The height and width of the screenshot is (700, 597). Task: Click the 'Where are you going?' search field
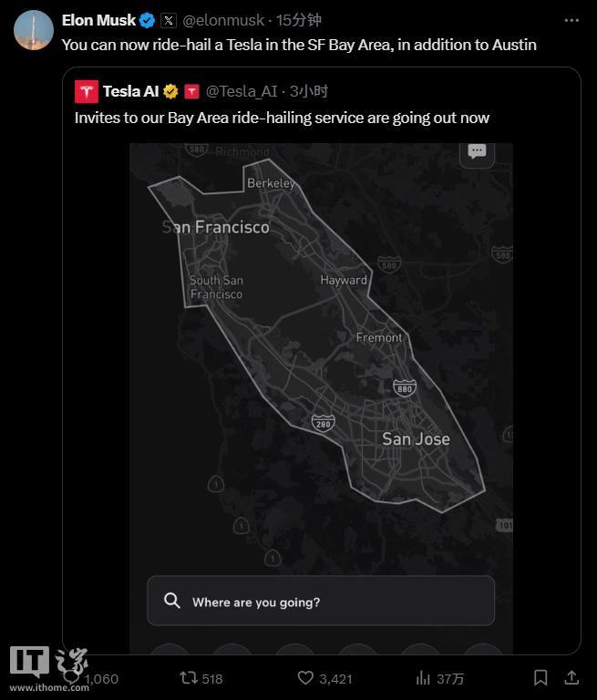point(321,601)
